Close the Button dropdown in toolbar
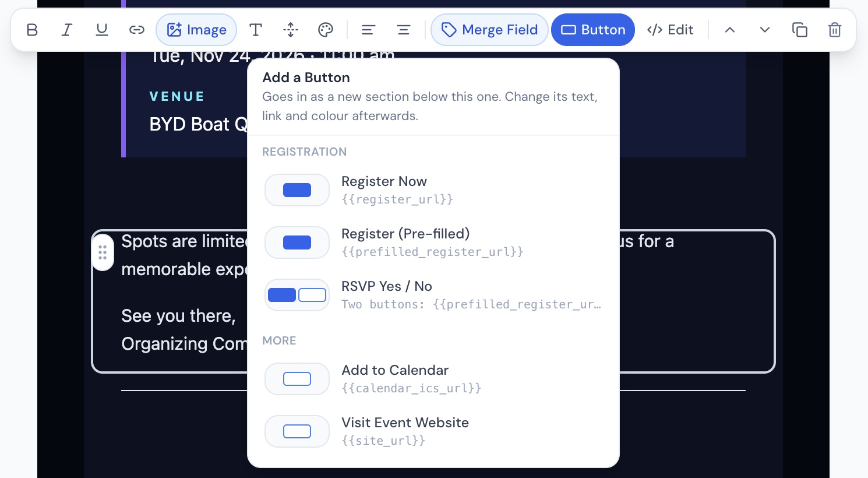Screen dimensions: 868x478 tap(593, 30)
